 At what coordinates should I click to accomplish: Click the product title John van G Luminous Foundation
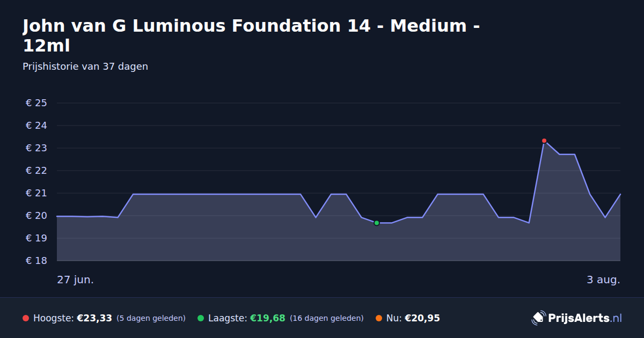(251, 35)
